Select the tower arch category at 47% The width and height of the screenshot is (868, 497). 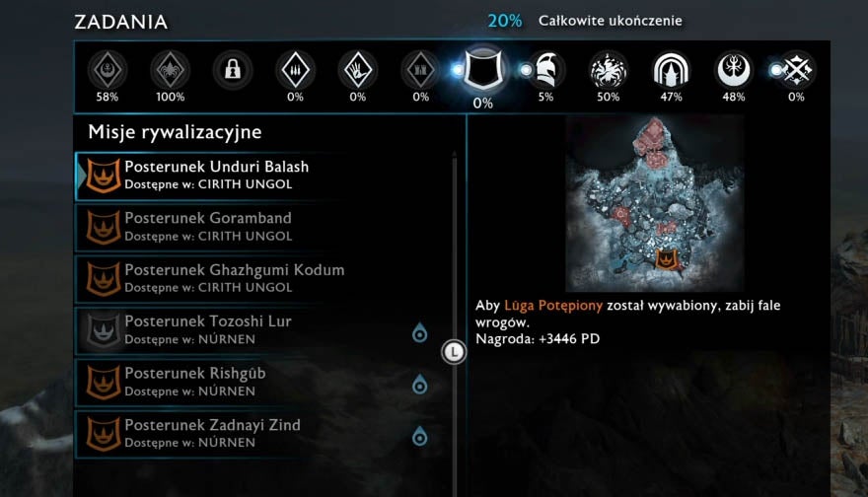[671, 70]
